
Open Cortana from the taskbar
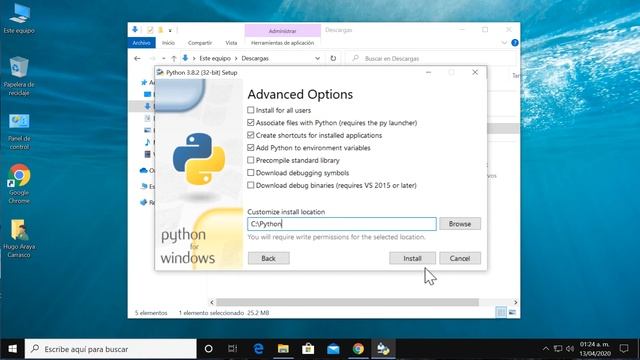[208, 349]
